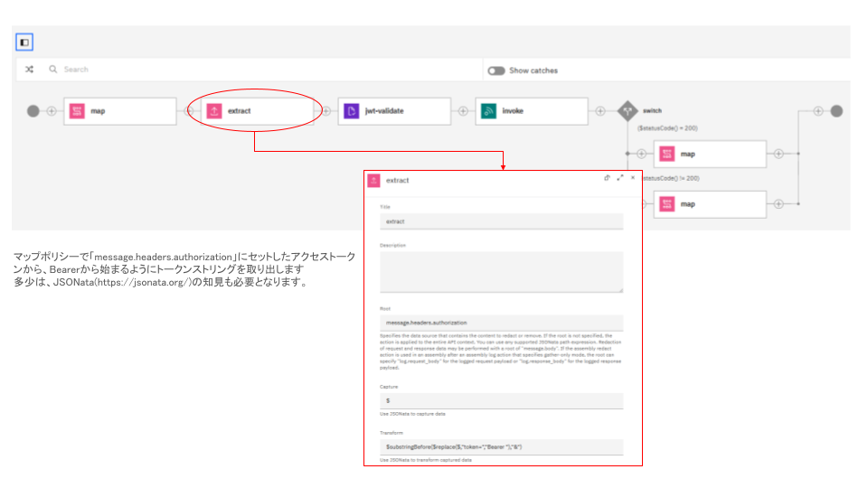The height and width of the screenshot is (488, 868).
Task: Add a step after the invoke node
Action: tap(600, 111)
